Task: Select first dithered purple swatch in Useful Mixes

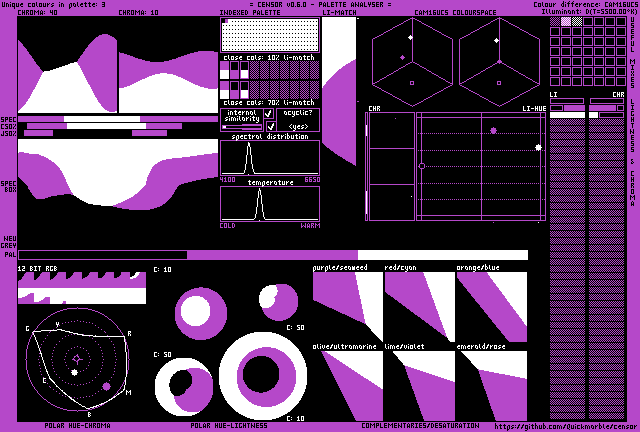Action: [x=555, y=22]
